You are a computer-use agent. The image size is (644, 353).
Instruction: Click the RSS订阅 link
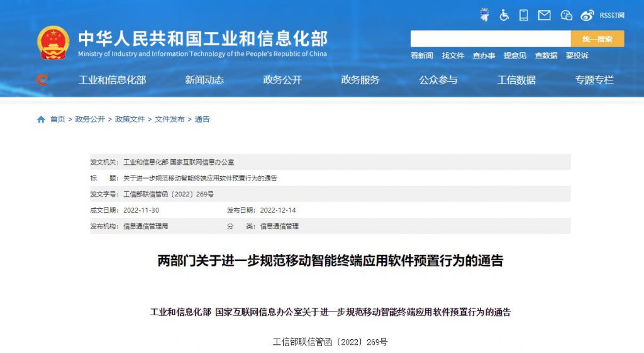pyautogui.click(x=612, y=15)
